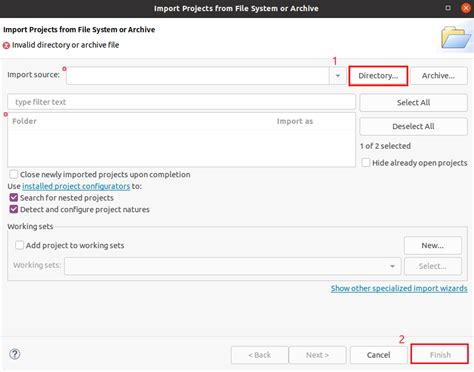Click the folder icon in dialog header

coord(455,37)
